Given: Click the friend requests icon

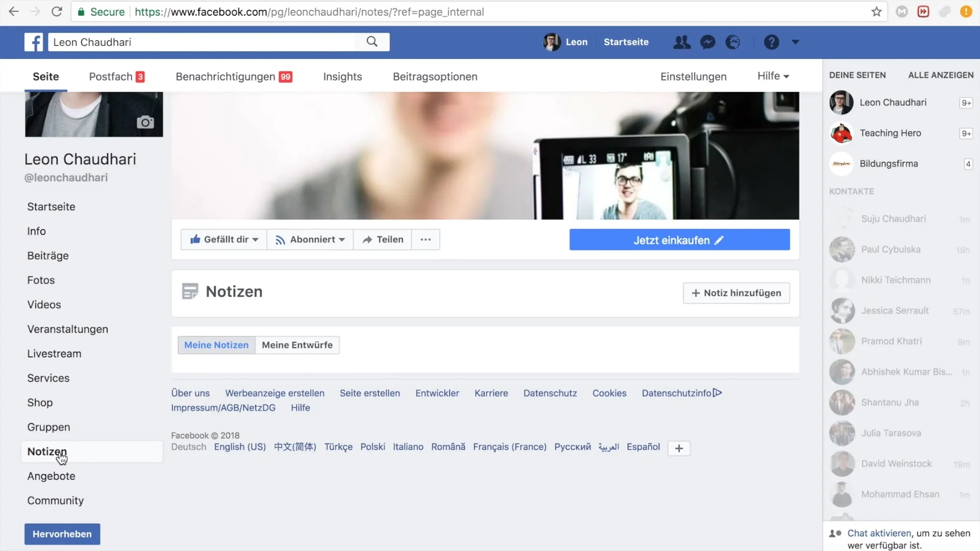Looking at the screenshot, I should (681, 42).
